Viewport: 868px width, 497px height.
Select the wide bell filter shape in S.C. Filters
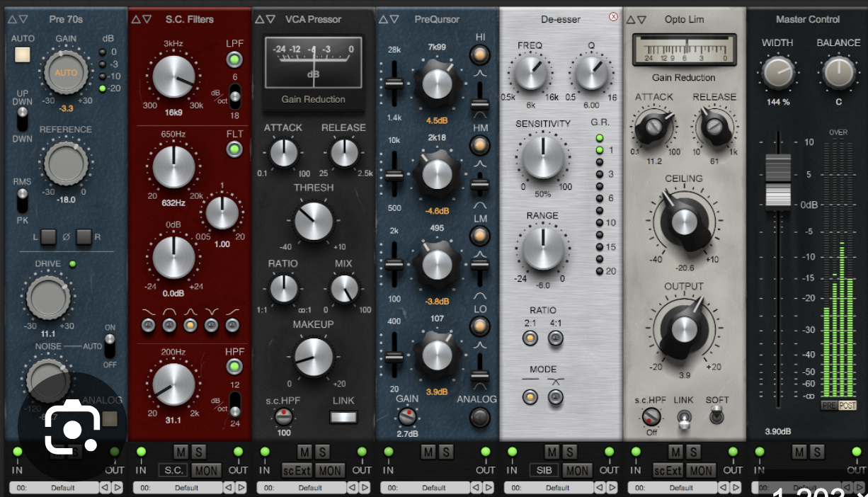pyautogui.click(x=169, y=325)
